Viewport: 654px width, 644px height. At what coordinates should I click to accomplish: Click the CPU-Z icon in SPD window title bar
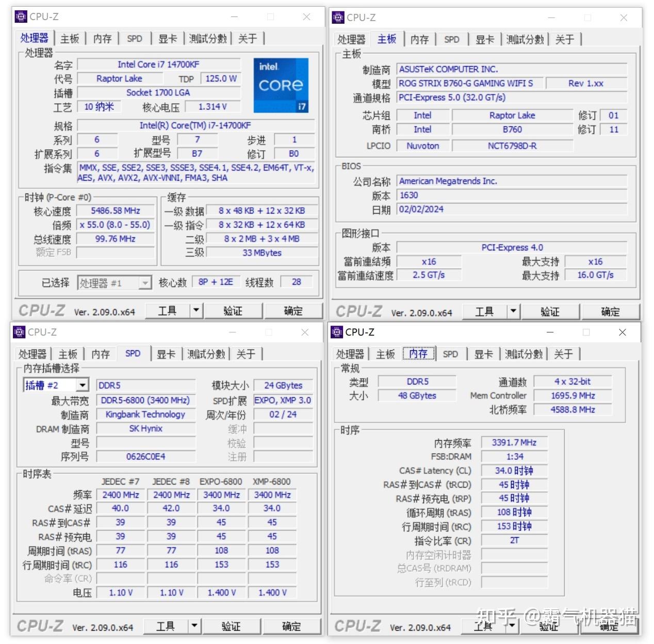point(20,332)
